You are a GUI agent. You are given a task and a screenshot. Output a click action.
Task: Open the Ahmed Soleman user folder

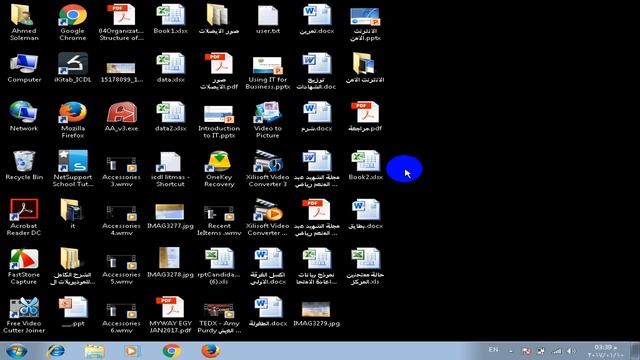[24, 22]
